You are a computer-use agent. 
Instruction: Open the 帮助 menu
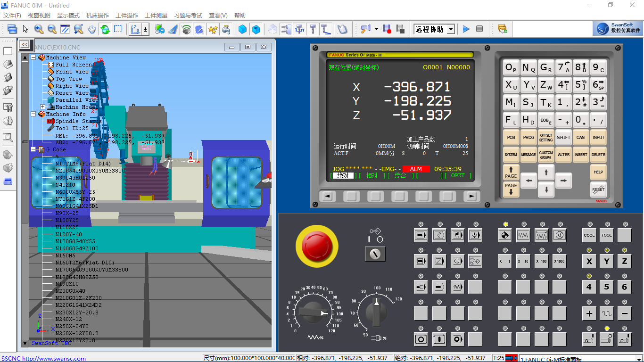pyautogui.click(x=240, y=16)
